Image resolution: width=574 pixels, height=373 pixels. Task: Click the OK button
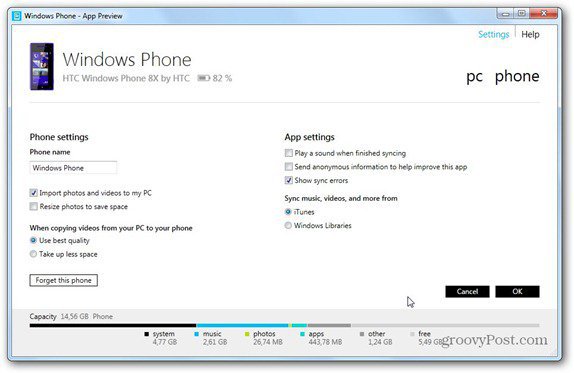517,292
